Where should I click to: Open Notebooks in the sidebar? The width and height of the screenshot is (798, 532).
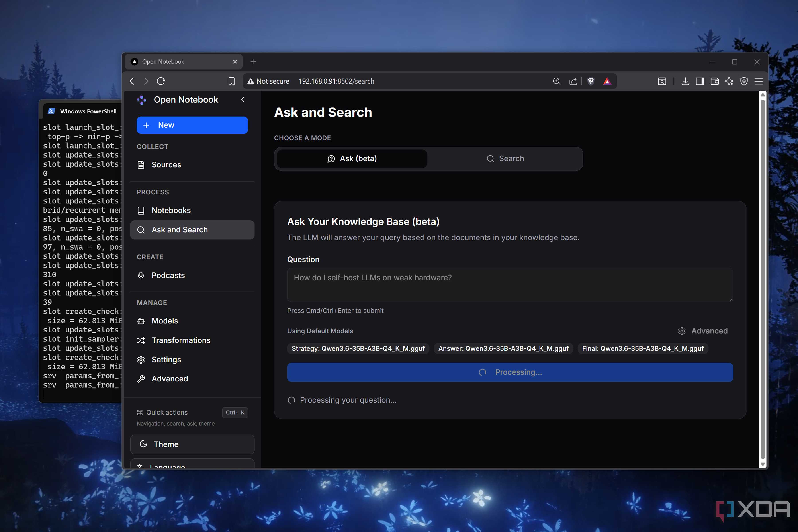[192, 210]
